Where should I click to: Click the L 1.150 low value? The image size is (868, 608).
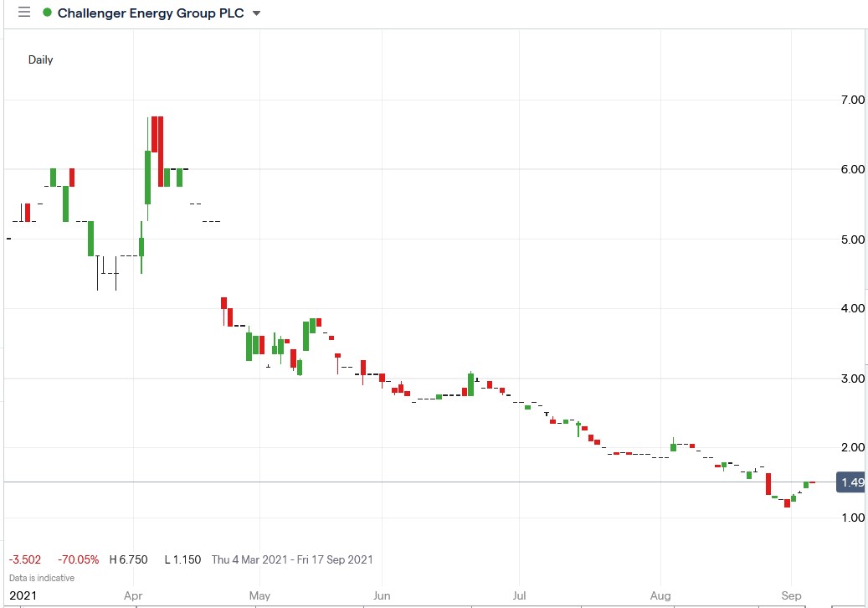(182, 559)
